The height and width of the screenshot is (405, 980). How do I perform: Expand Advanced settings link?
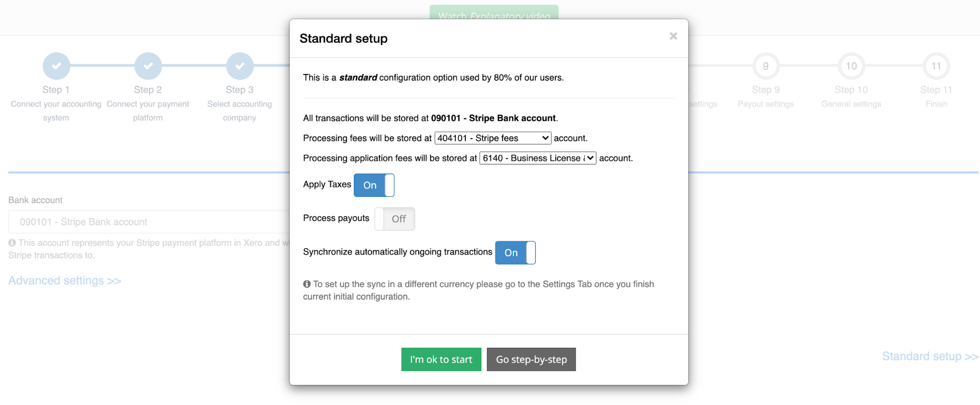(x=65, y=281)
